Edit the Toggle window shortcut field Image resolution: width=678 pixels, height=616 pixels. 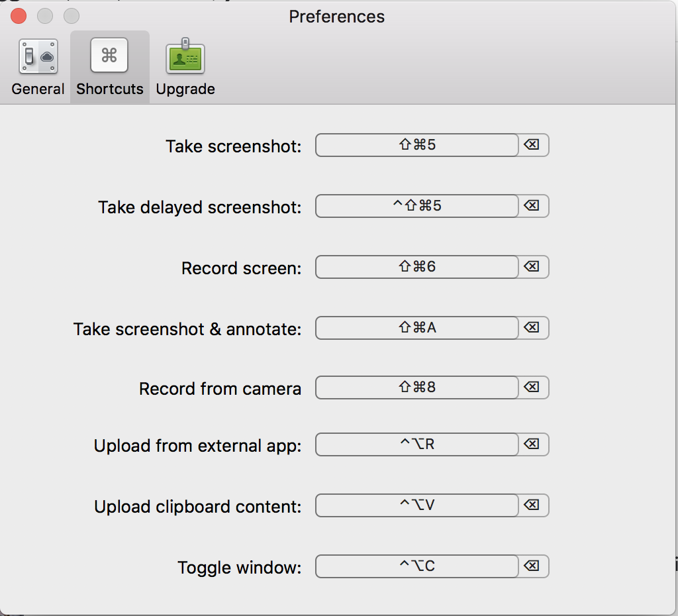[417, 567]
